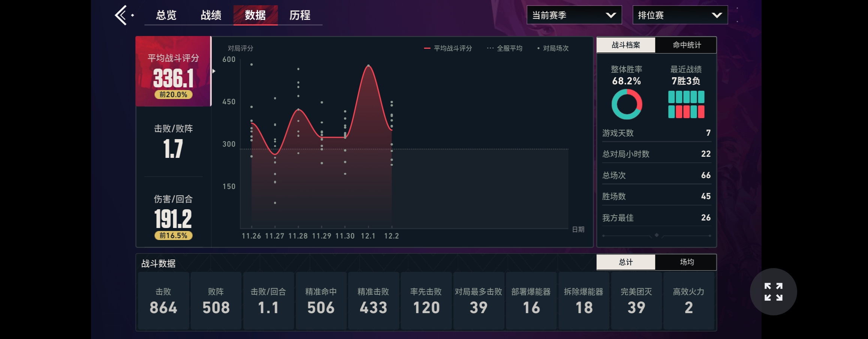Open the 当前赛季 season dropdown
This screenshot has height=339, width=868.
tap(574, 15)
